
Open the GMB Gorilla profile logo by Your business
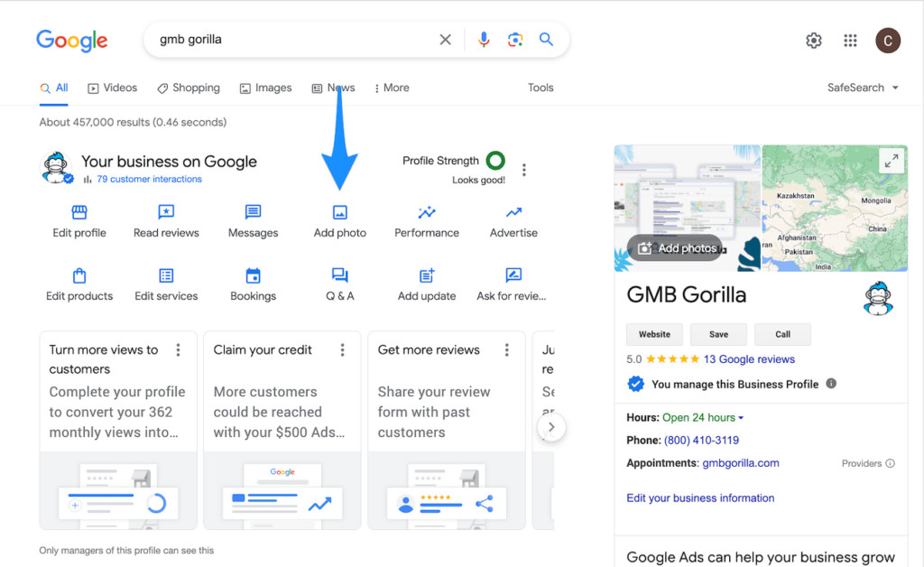pyautogui.click(x=57, y=168)
